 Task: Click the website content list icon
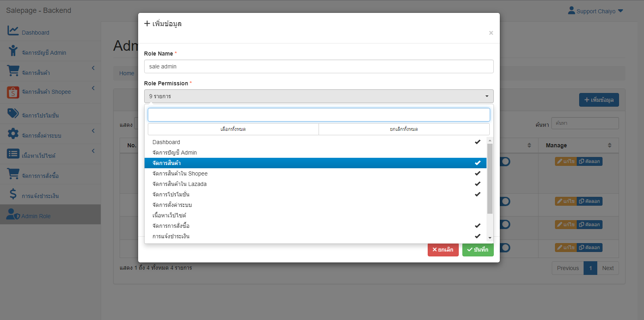(x=13, y=154)
